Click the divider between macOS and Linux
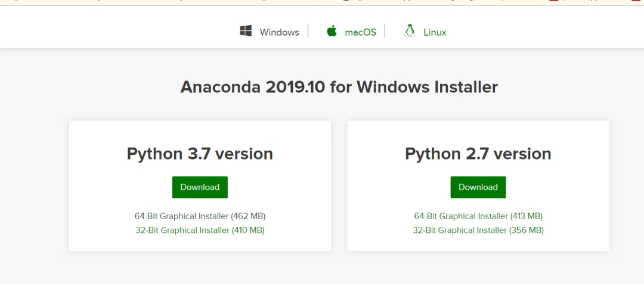 pyautogui.click(x=385, y=31)
